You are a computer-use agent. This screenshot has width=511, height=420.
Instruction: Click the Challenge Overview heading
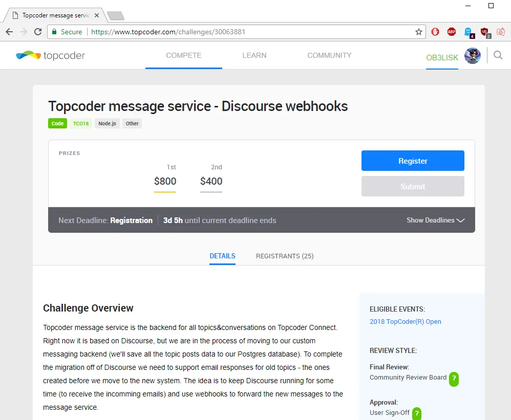(x=88, y=308)
